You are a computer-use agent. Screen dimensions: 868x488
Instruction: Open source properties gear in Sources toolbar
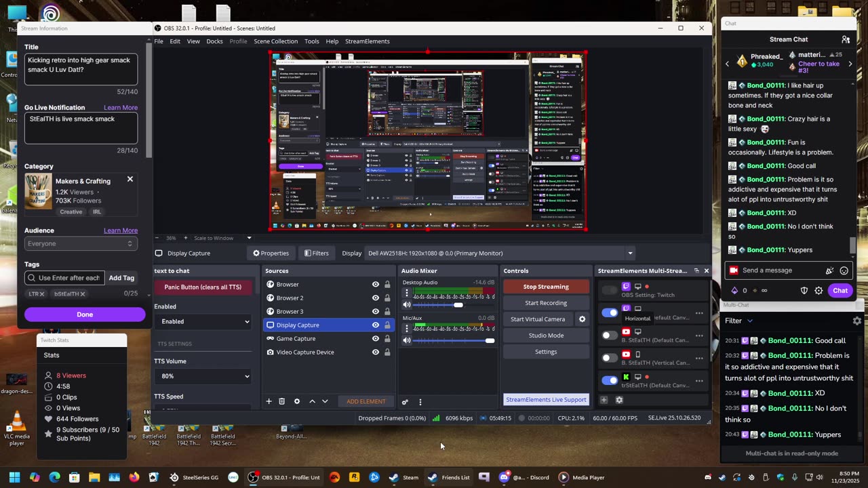point(296,401)
